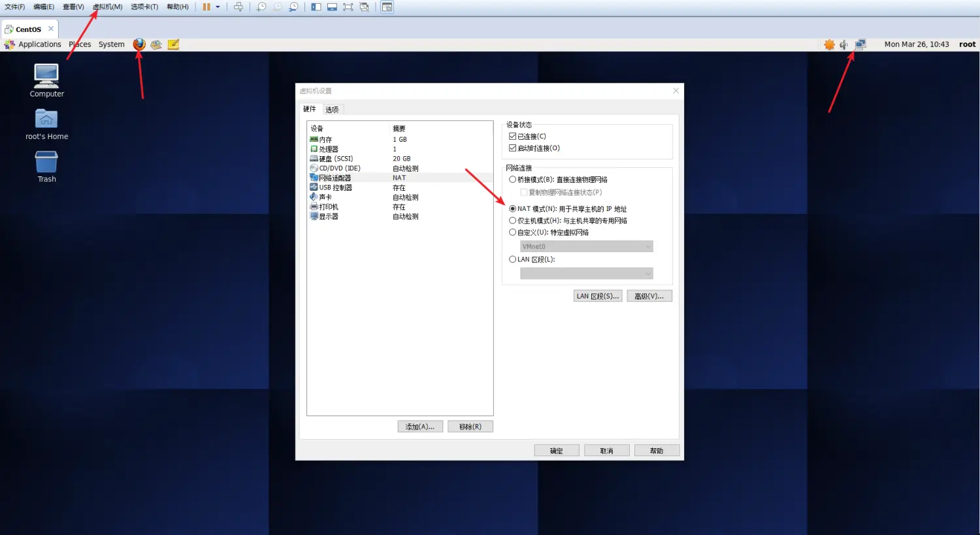The height and width of the screenshot is (535, 980).
Task: Open the snapshot manager icon
Action: tap(294, 7)
